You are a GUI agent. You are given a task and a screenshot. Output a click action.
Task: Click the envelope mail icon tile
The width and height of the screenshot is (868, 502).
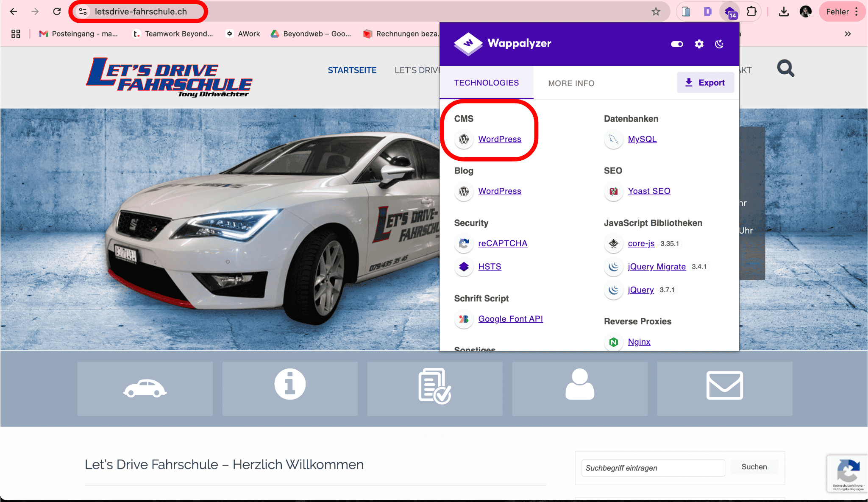(x=725, y=388)
